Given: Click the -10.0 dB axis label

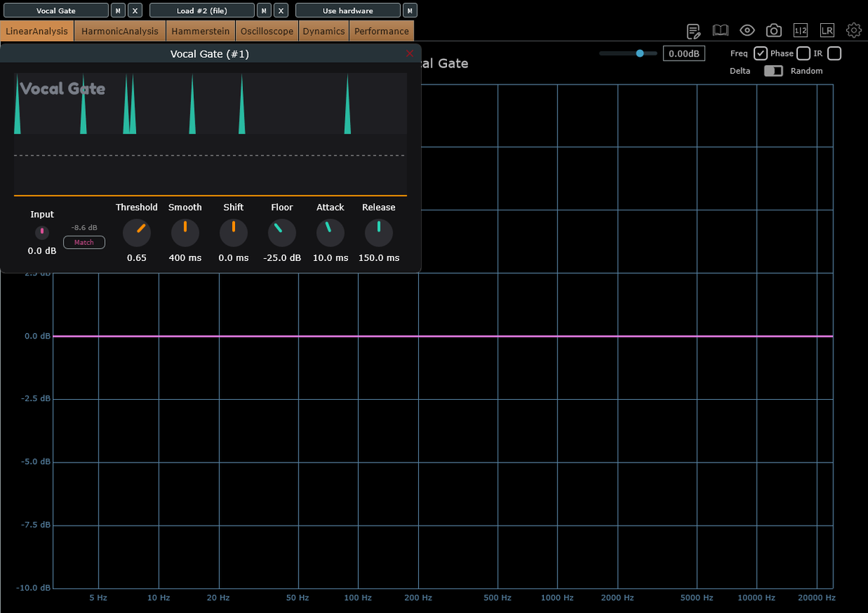Looking at the screenshot, I should [35, 588].
